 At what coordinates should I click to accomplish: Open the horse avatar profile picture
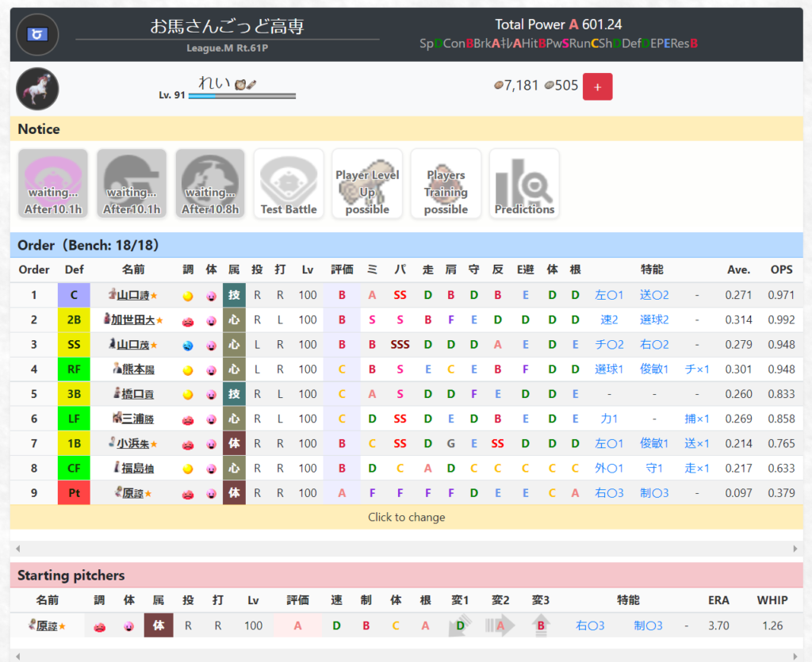(x=37, y=88)
